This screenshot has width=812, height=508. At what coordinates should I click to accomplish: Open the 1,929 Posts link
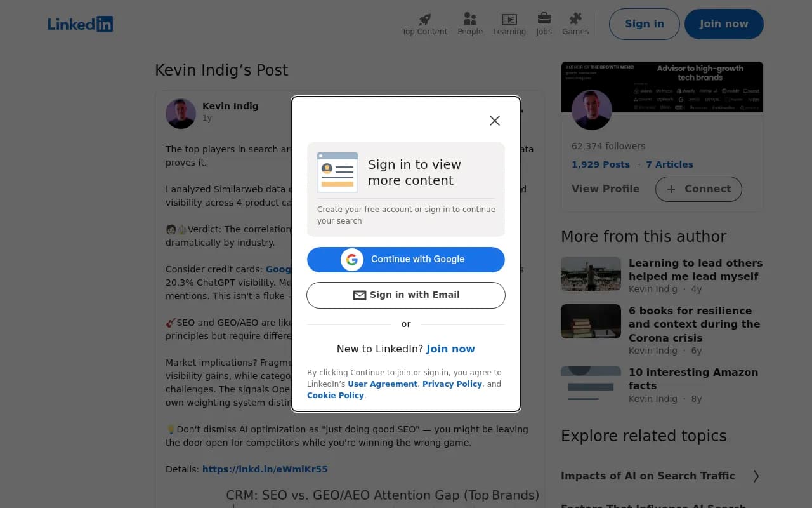(601, 164)
